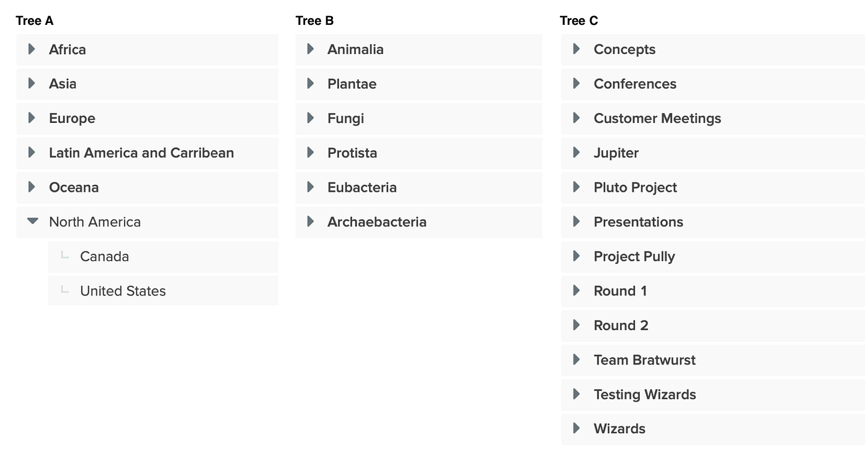Image resolution: width=868 pixels, height=450 pixels.
Task: Expand the Africa tree node arrow
Action: click(x=32, y=49)
